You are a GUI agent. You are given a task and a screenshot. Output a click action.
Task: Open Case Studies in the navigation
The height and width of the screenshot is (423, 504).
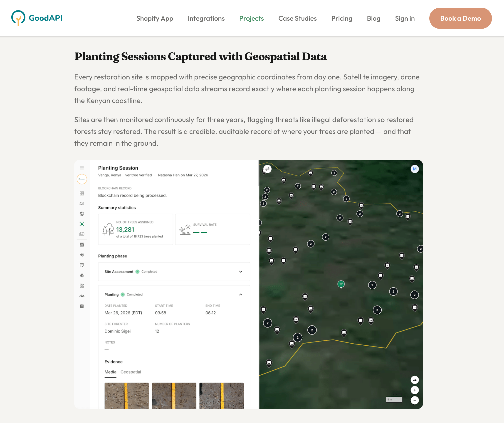point(297,18)
